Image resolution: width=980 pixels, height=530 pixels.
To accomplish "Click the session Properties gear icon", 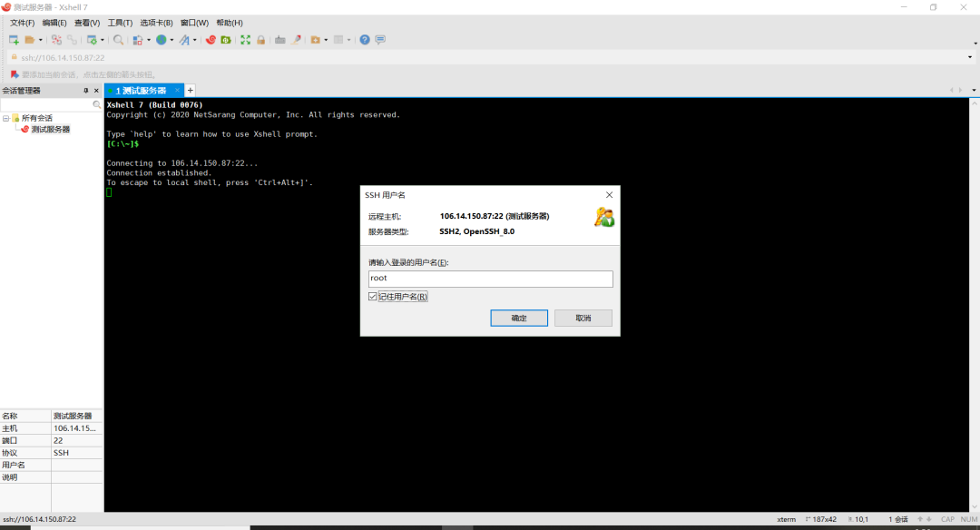I will click(92, 40).
